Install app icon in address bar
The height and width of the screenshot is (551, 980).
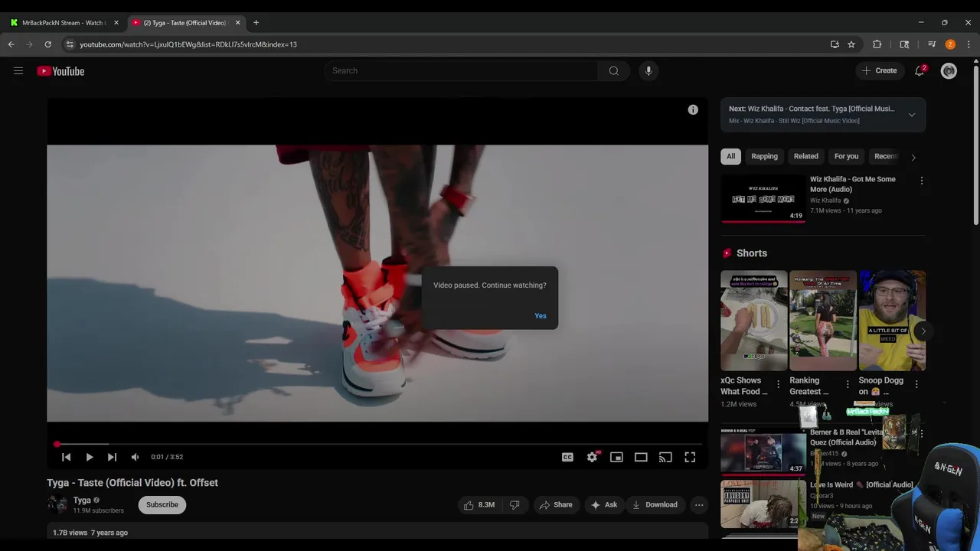point(835,44)
